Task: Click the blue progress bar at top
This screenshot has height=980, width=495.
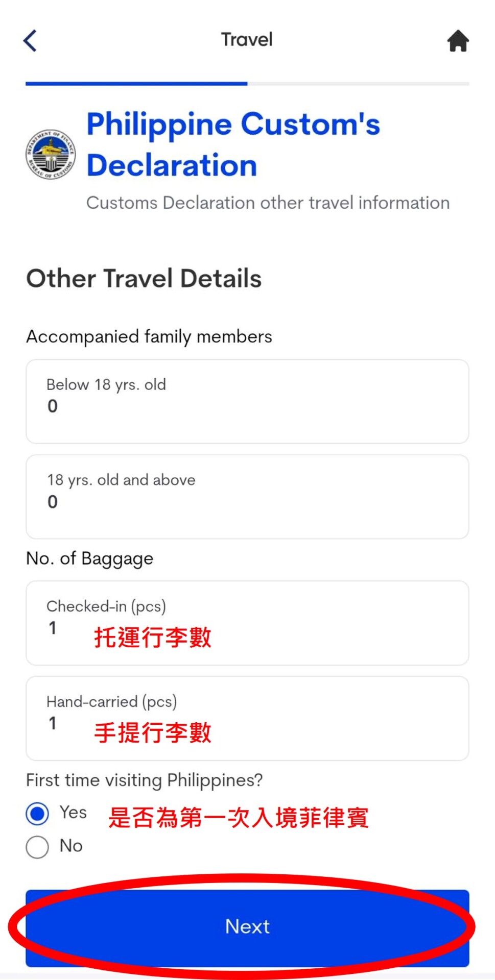Action: (136, 83)
